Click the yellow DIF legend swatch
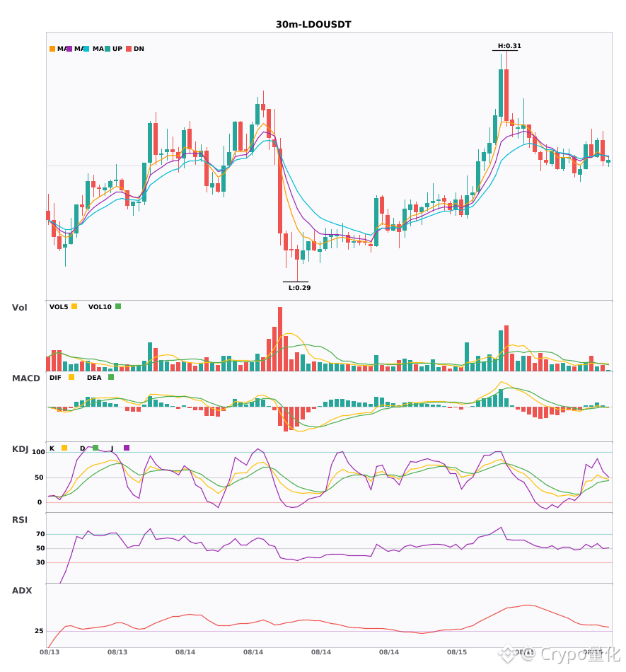Viewport: 626px width, 672px height. click(71, 377)
